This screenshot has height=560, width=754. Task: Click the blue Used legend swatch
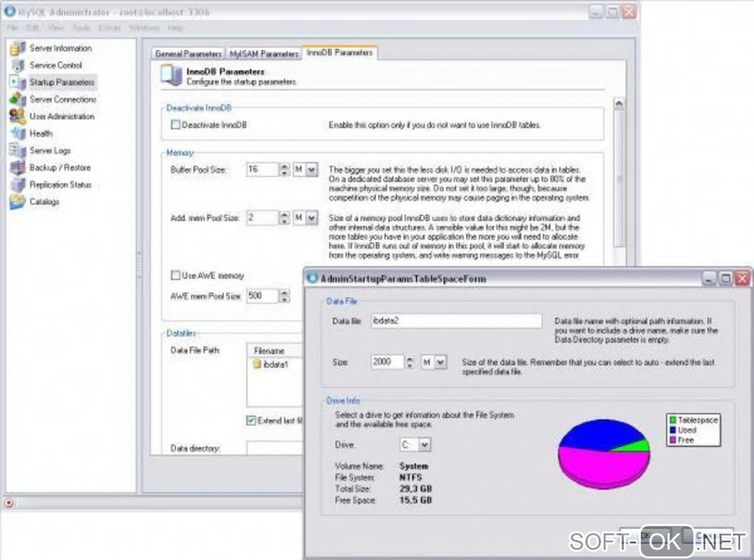point(673,430)
